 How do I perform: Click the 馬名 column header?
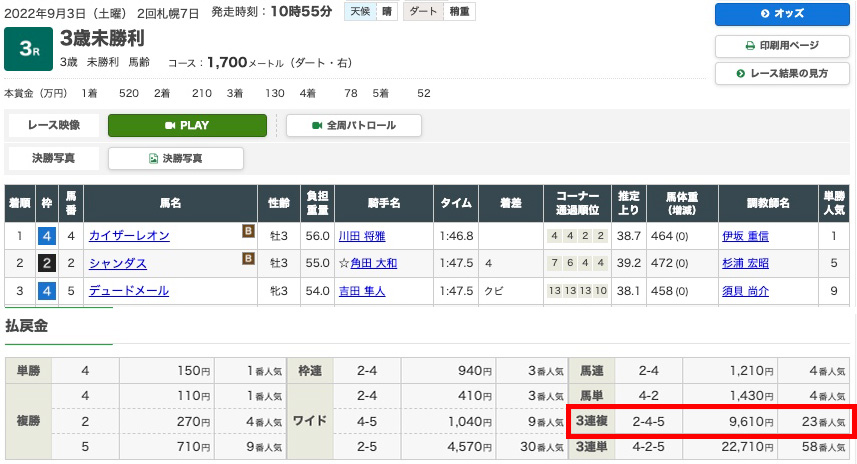point(171,203)
